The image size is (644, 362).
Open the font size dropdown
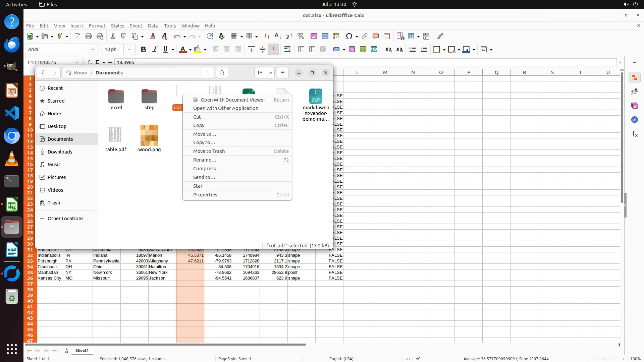coord(129,50)
